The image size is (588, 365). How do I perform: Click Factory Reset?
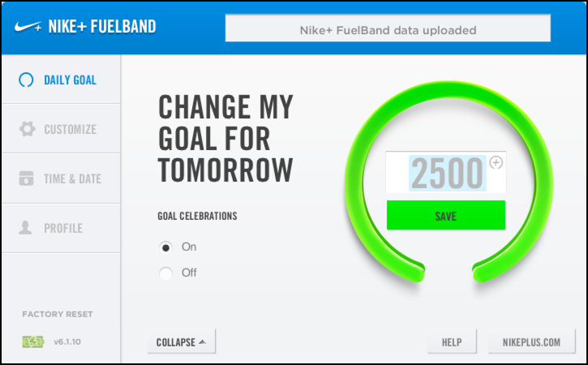[58, 315]
